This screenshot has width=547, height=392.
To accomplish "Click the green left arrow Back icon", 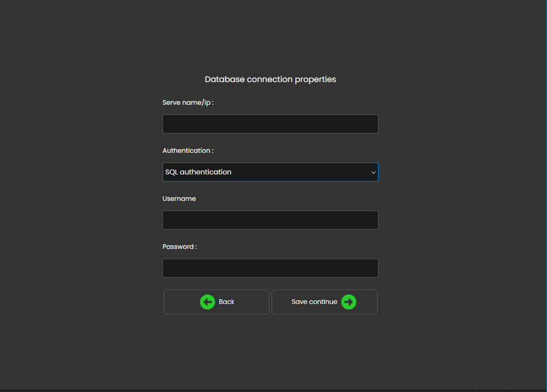I will click(x=207, y=302).
